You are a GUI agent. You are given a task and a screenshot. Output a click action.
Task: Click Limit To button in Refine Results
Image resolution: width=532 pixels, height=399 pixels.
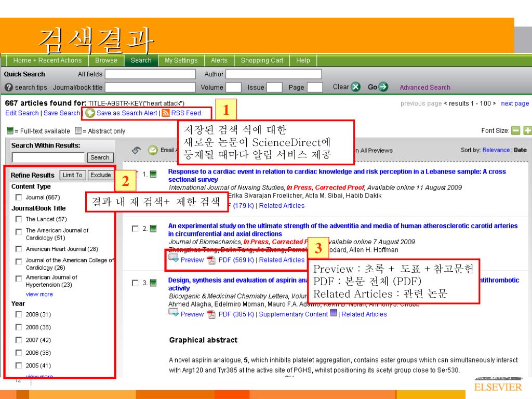(x=73, y=175)
